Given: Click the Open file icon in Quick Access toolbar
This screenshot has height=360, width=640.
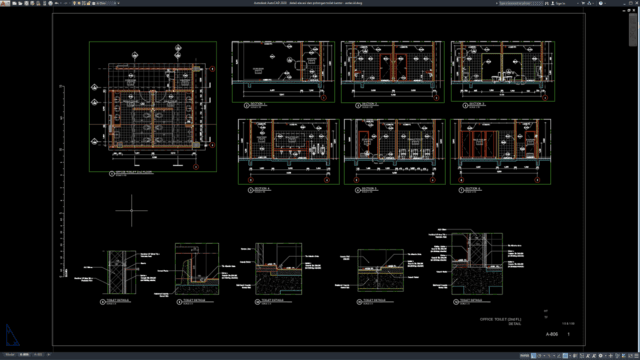Looking at the screenshot, I should 20,3.
